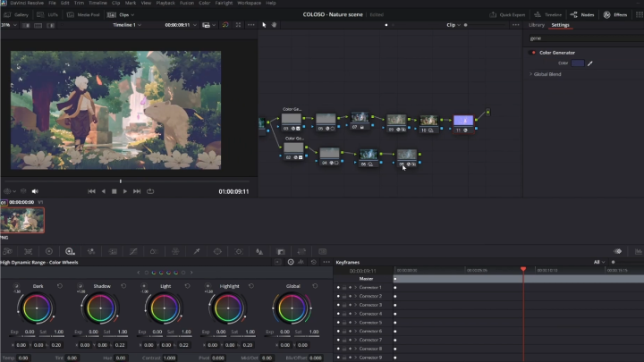Select the arrow pointer tool

(264, 25)
